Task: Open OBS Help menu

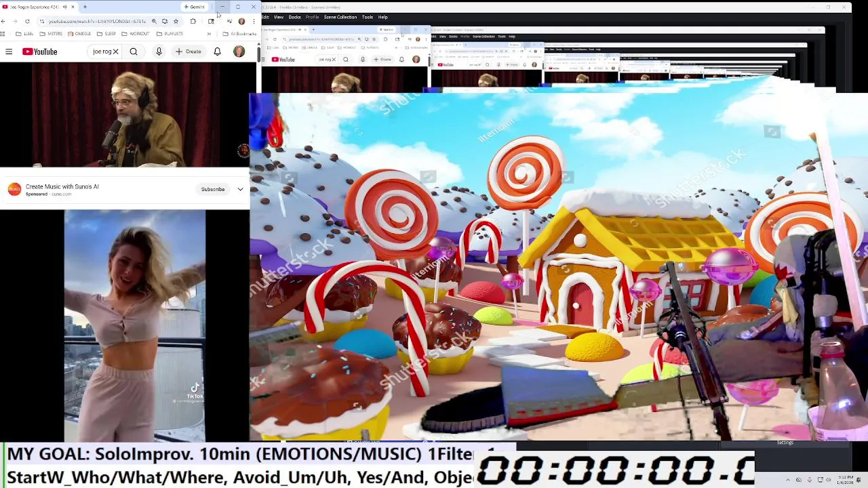Action: pyautogui.click(x=382, y=17)
